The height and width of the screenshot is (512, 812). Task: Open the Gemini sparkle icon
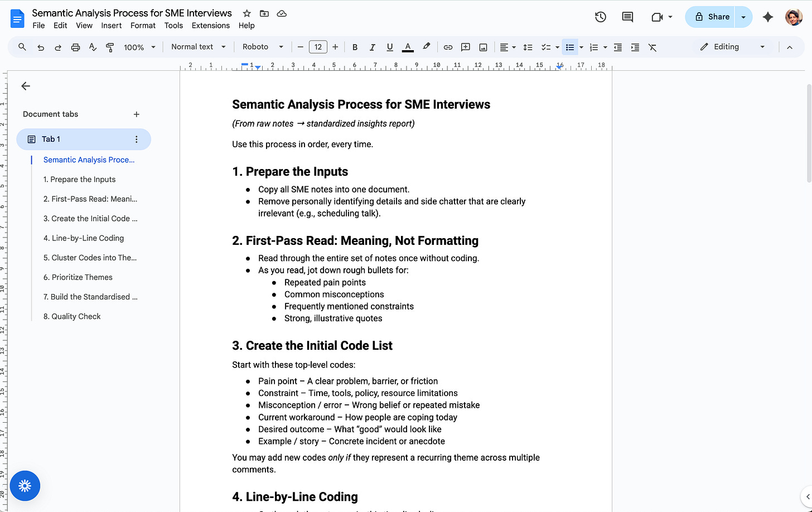coord(768,17)
